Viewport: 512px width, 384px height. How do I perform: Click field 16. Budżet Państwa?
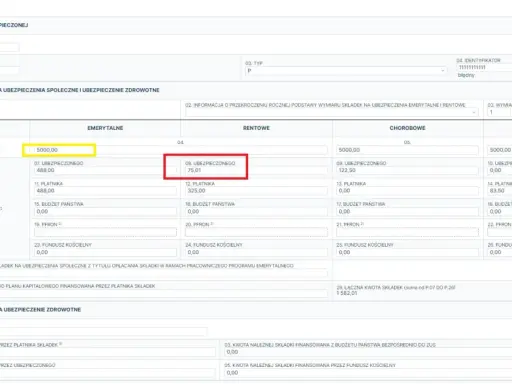coord(256,211)
